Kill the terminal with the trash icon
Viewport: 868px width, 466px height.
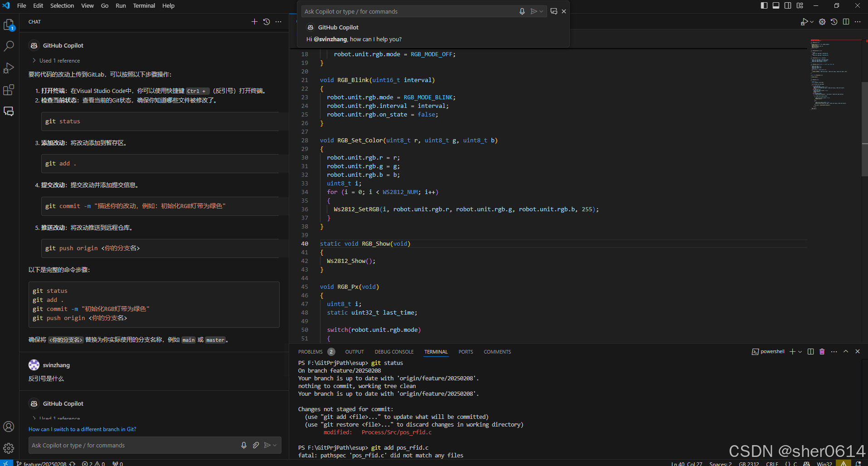pyautogui.click(x=822, y=351)
